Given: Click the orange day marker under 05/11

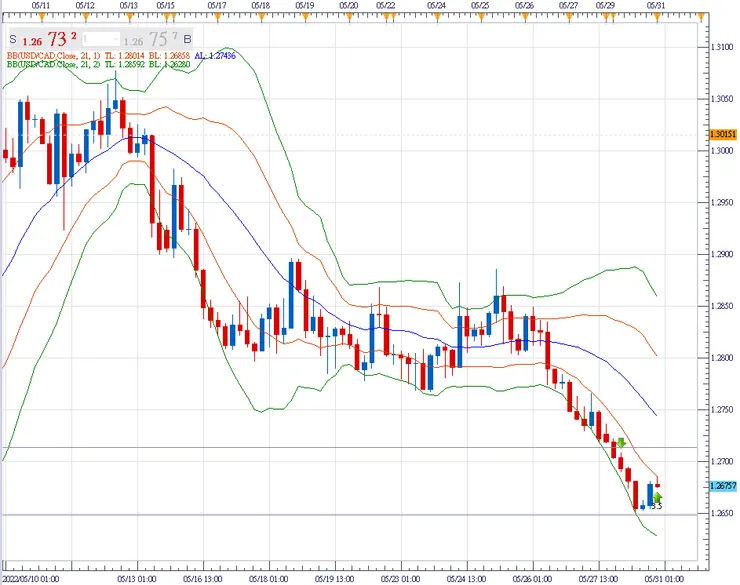Looking at the screenshot, I should [x=42, y=17].
